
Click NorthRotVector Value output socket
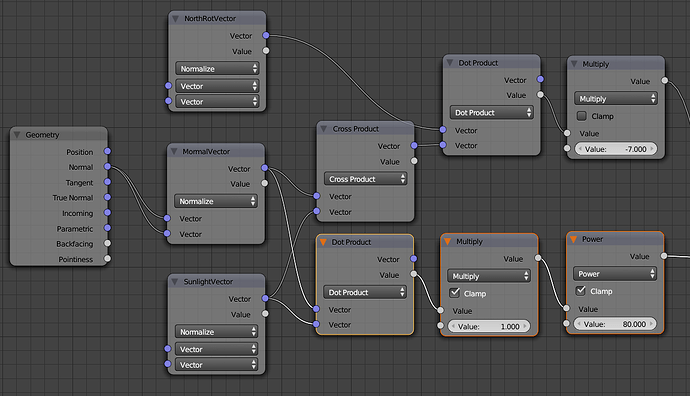point(266,51)
